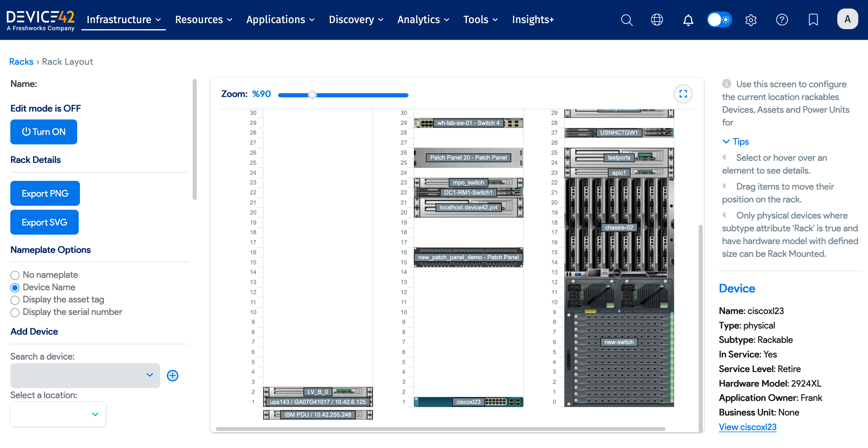Screen dimensions: 868x448
Task: Click the globe language icon
Action: [657, 19]
